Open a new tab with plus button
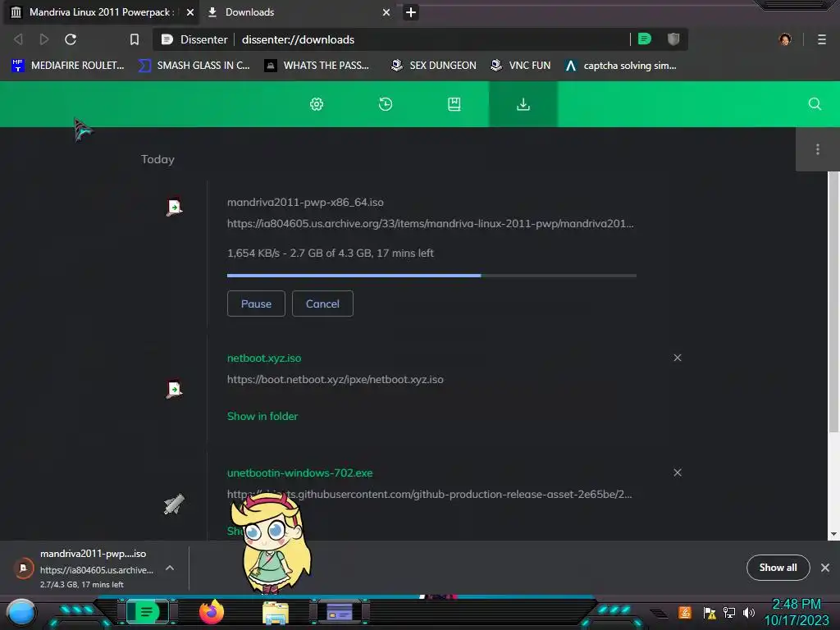The image size is (840, 630). click(411, 11)
